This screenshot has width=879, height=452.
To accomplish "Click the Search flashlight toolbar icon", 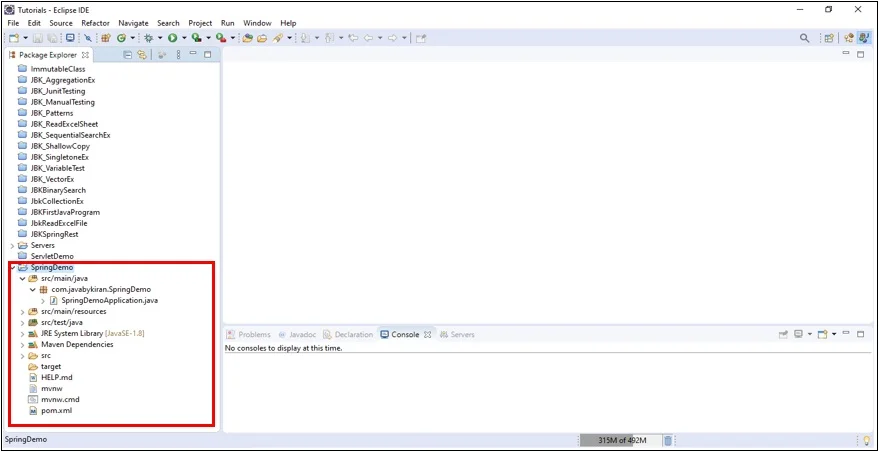I will [x=277, y=38].
